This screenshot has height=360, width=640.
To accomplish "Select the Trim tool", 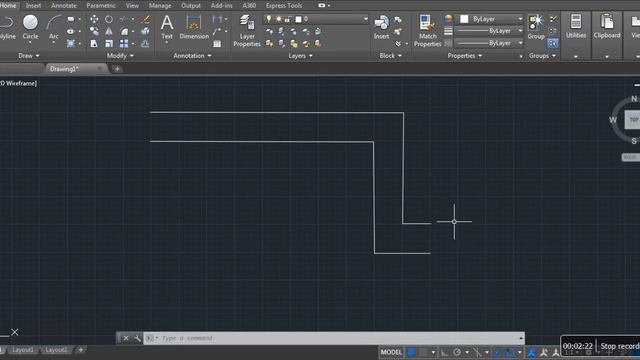I will pos(124,19).
